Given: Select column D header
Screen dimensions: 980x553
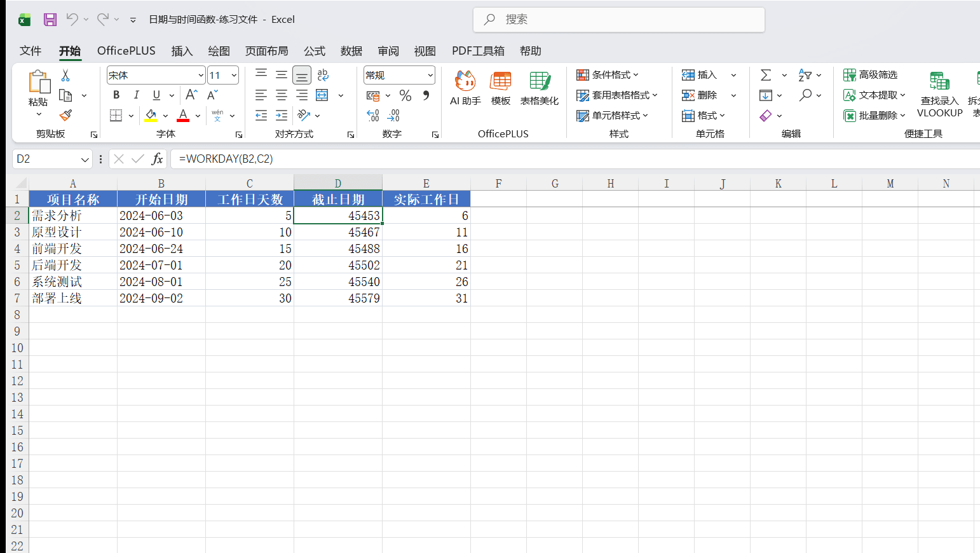Looking at the screenshot, I should point(338,183).
